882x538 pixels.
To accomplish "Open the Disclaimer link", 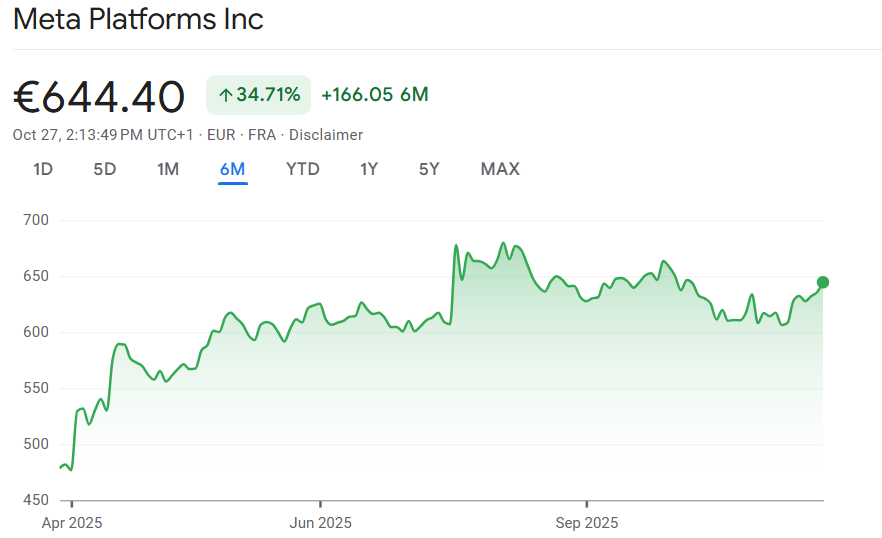I will [326, 135].
